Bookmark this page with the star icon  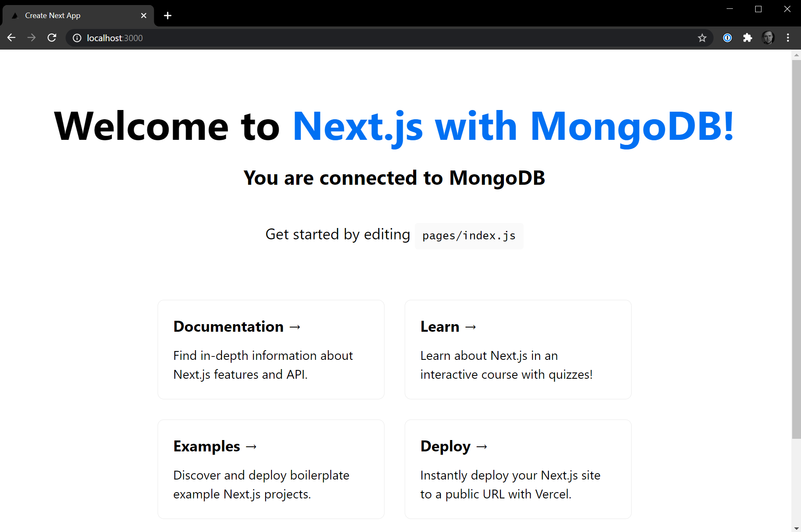click(x=702, y=38)
